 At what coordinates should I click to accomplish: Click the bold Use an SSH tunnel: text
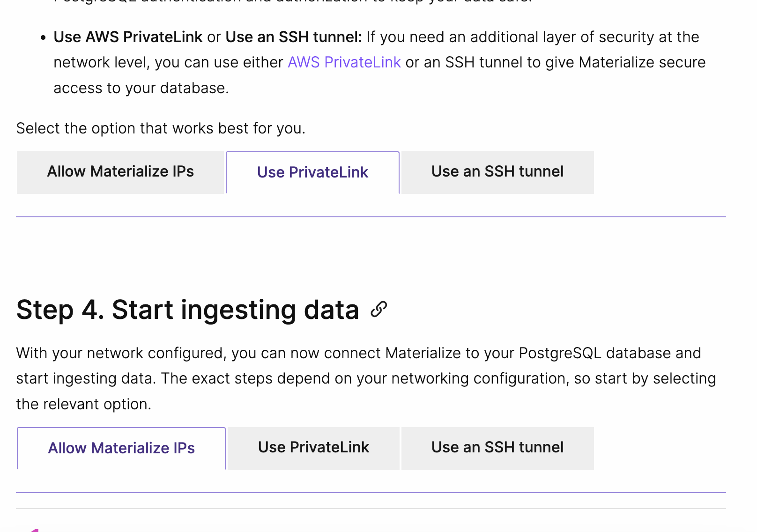(x=294, y=37)
